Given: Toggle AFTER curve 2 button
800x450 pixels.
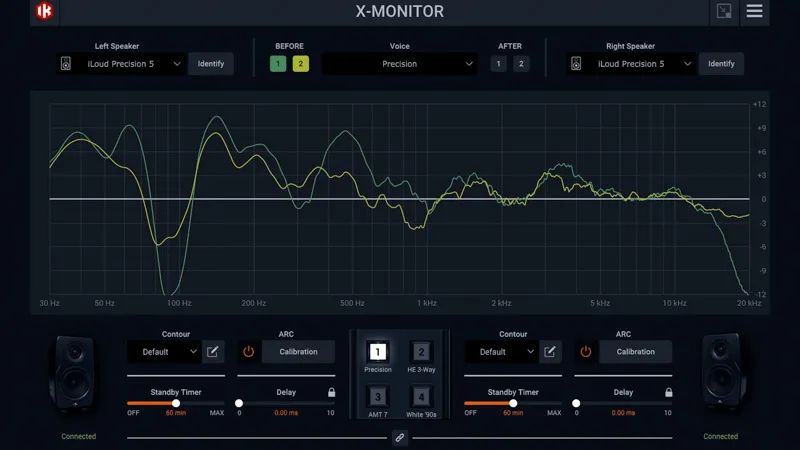Looking at the screenshot, I should 521,64.
